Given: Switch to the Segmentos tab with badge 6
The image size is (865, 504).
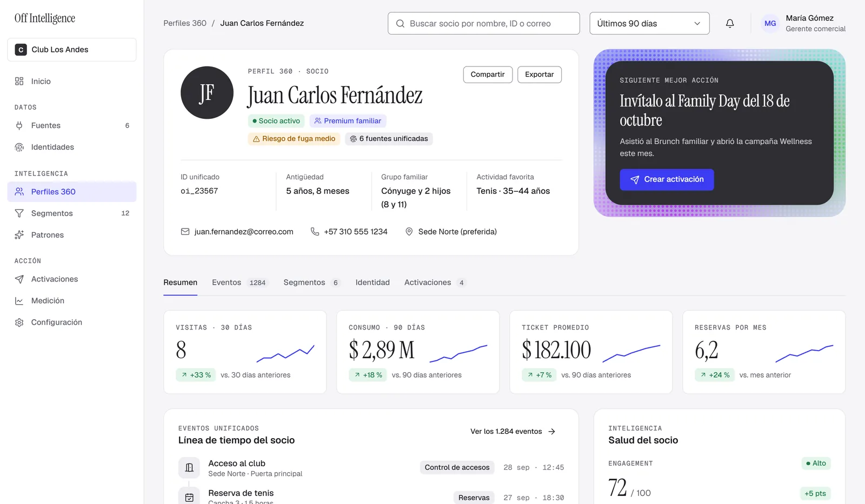Looking at the screenshot, I should [311, 283].
